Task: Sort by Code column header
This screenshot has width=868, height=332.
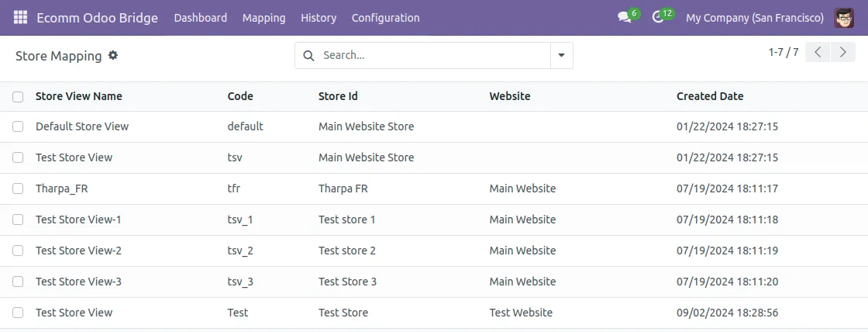Action: [x=240, y=96]
